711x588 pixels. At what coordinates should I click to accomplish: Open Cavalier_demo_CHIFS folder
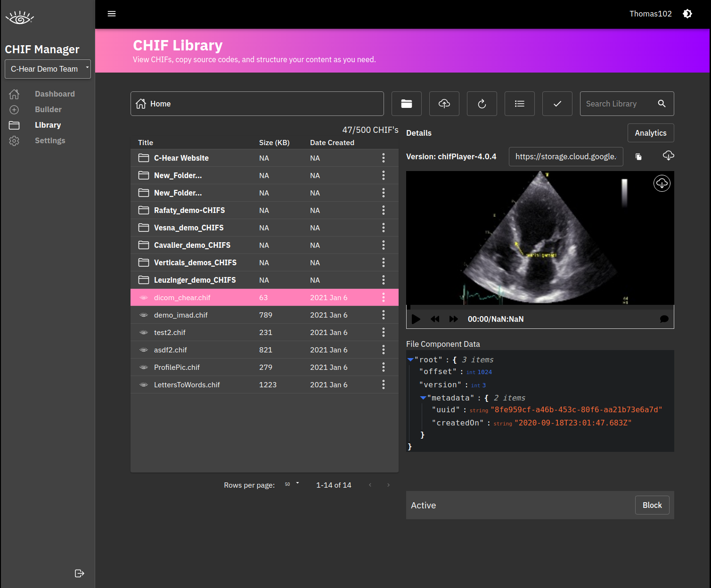264,245
